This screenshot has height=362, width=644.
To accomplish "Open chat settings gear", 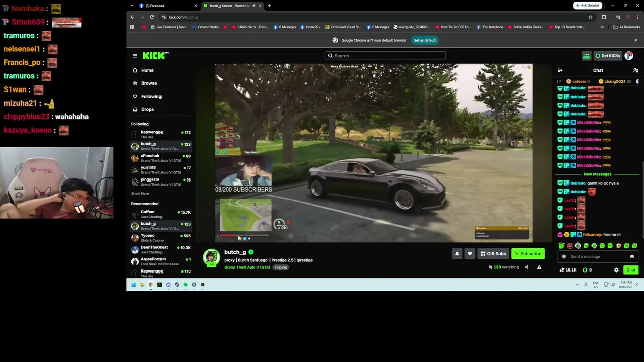I will pos(616,270).
